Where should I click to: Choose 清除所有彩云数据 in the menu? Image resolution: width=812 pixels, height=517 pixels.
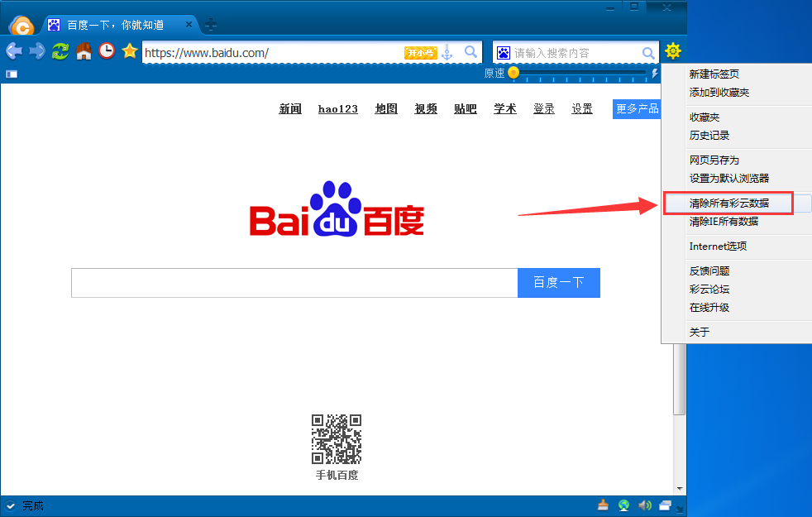point(729,203)
